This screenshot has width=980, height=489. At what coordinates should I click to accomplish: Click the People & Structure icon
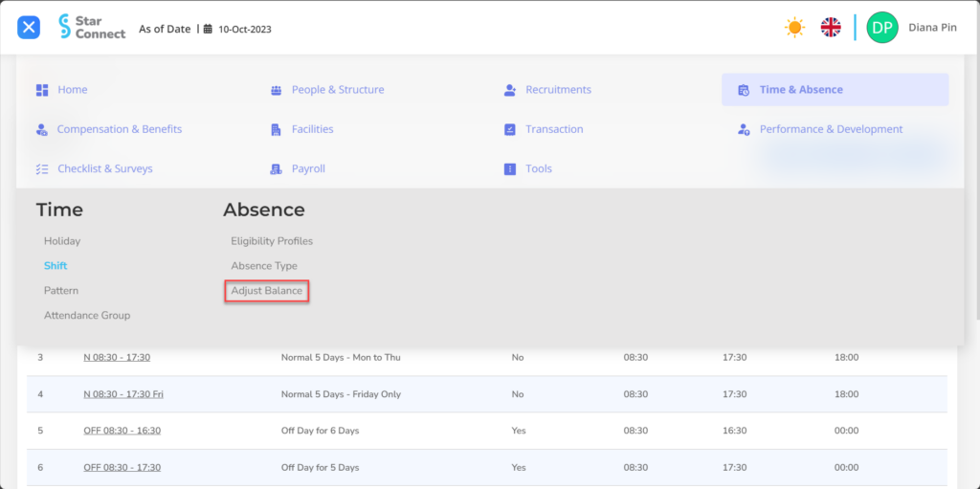pos(276,90)
